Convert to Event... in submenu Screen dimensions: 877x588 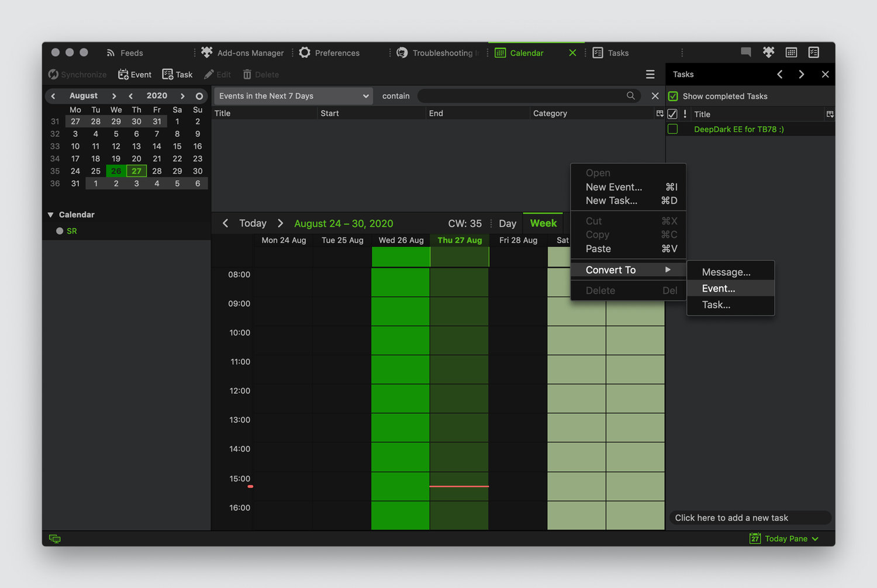pos(731,288)
